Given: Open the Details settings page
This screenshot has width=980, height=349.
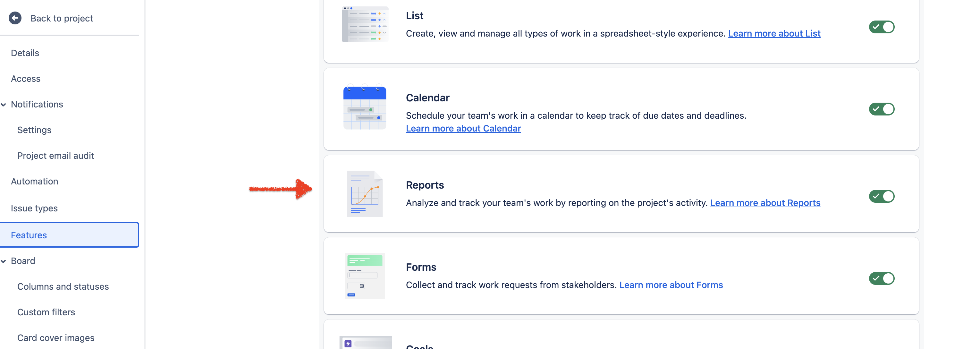Looking at the screenshot, I should [x=25, y=53].
